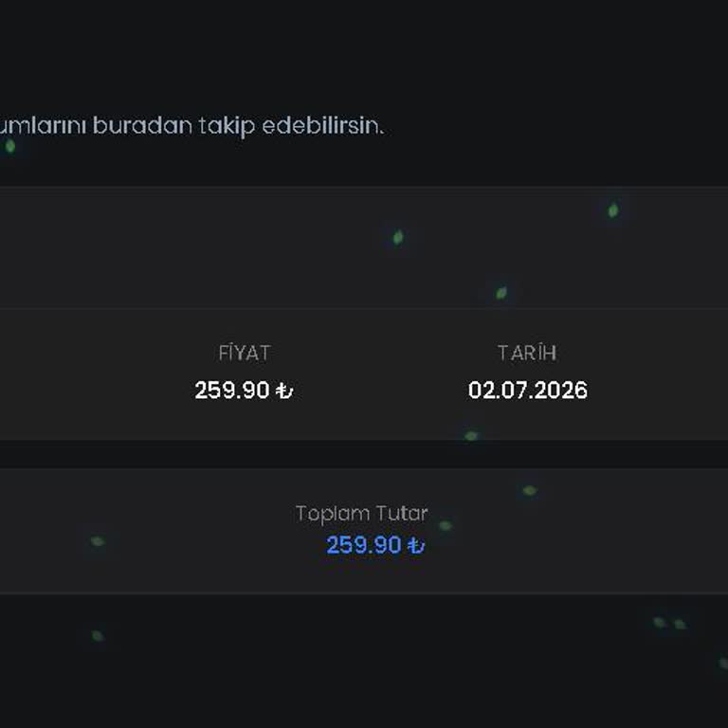
Task: Click the topmost leaf in the upper panel
Action: point(613,210)
